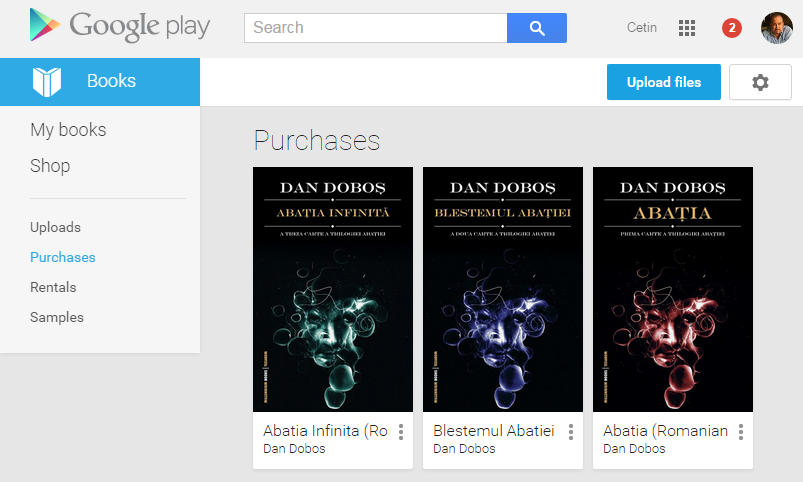Image resolution: width=803 pixels, height=482 pixels.
Task: Go to My books
Action: pos(68,130)
